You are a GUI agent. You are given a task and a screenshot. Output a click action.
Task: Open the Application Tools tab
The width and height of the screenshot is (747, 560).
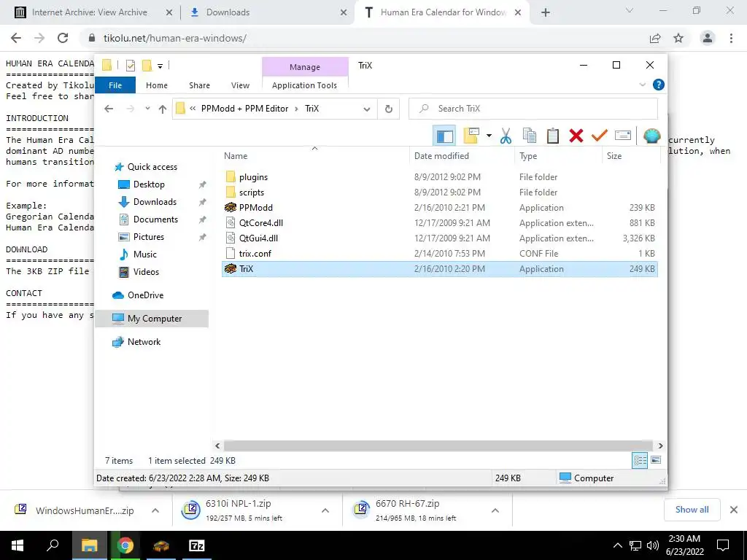(304, 85)
